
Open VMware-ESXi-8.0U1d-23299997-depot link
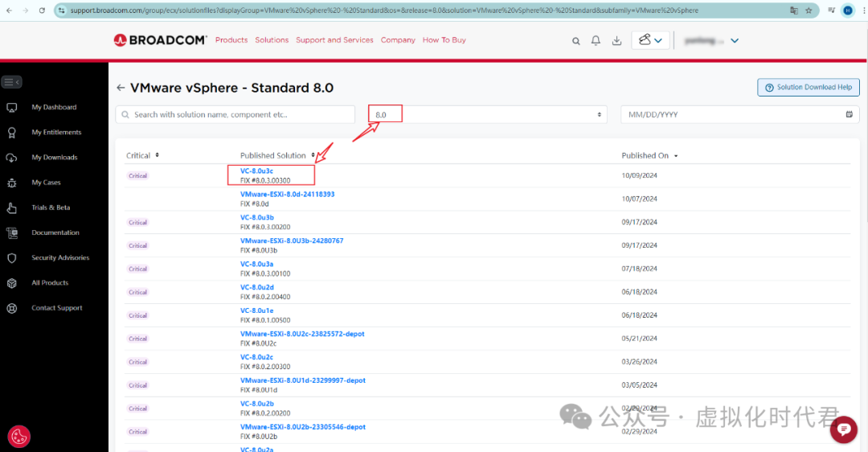coord(303,380)
